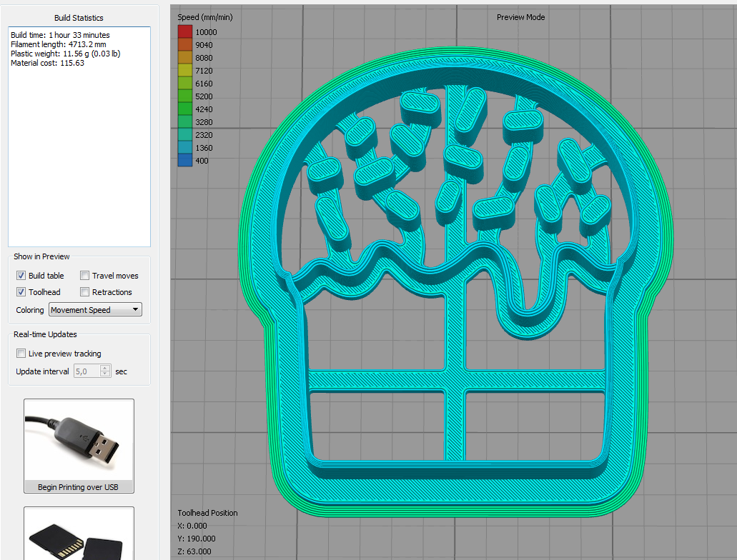Uncheck the Toolhead checkbox
The image size is (737, 560).
(21, 292)
